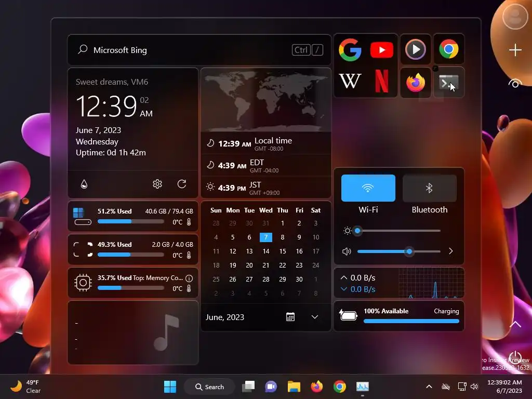Image resolution: width=532 pixels, height=399 pixels.
Task: Click the up chevron on right sidebar
Action: coord(515,324)
